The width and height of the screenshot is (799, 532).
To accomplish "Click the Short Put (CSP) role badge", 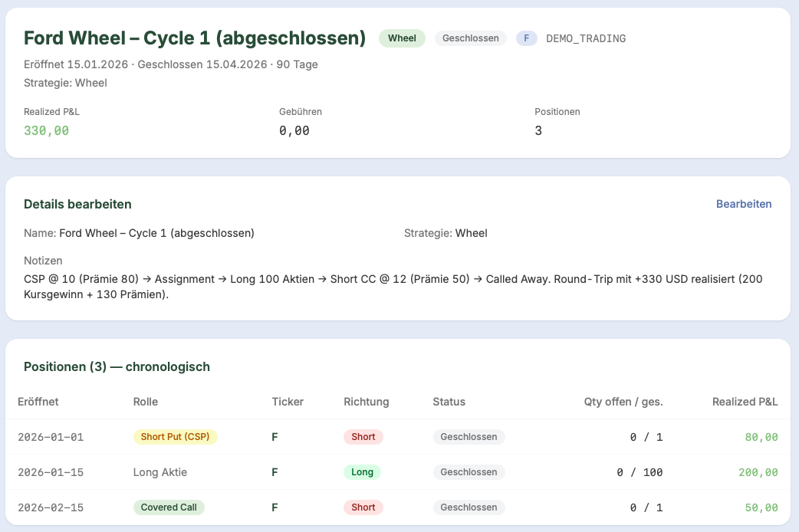I will 176,437.
